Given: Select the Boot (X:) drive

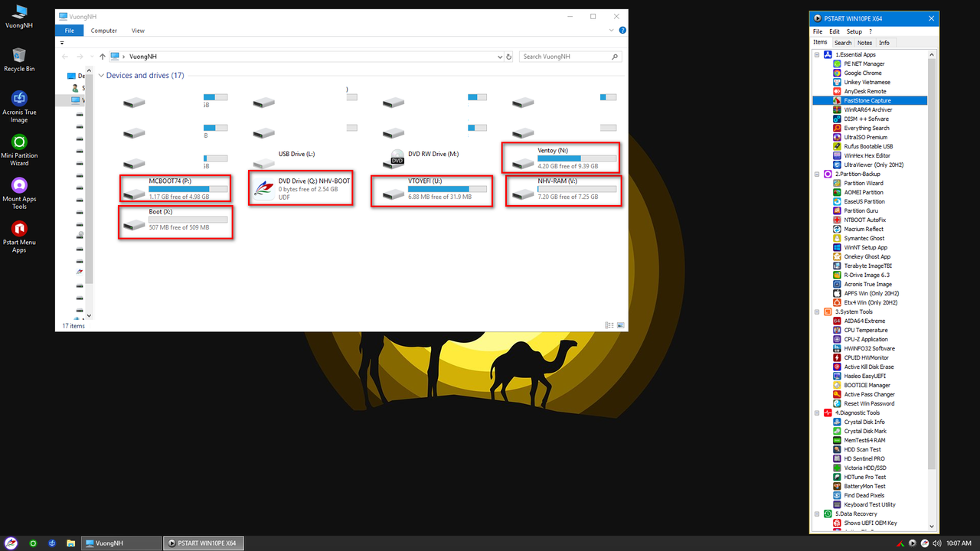Looking at the screenshot, I should coord(175,220).
